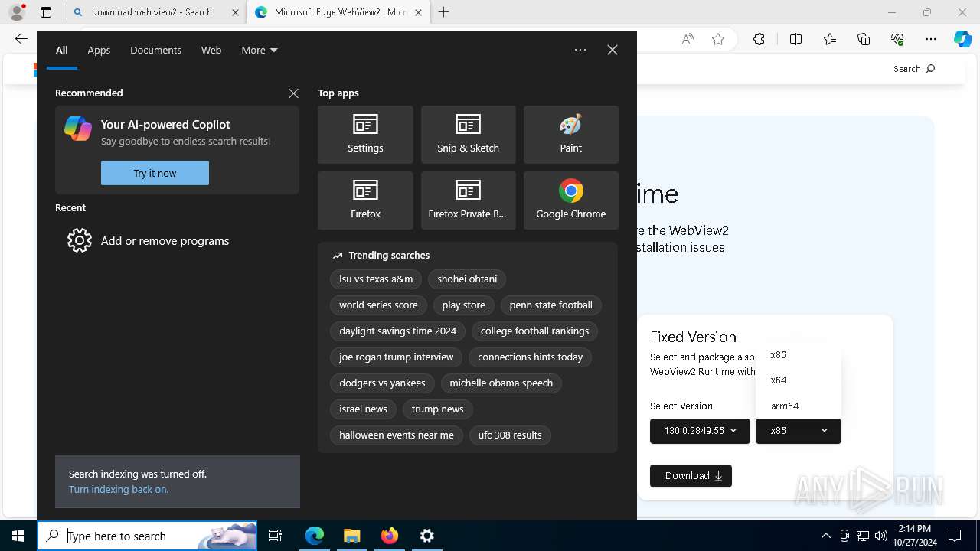Search trending daylight savings time 2024
Screen dimensions: 980x551
397,331
